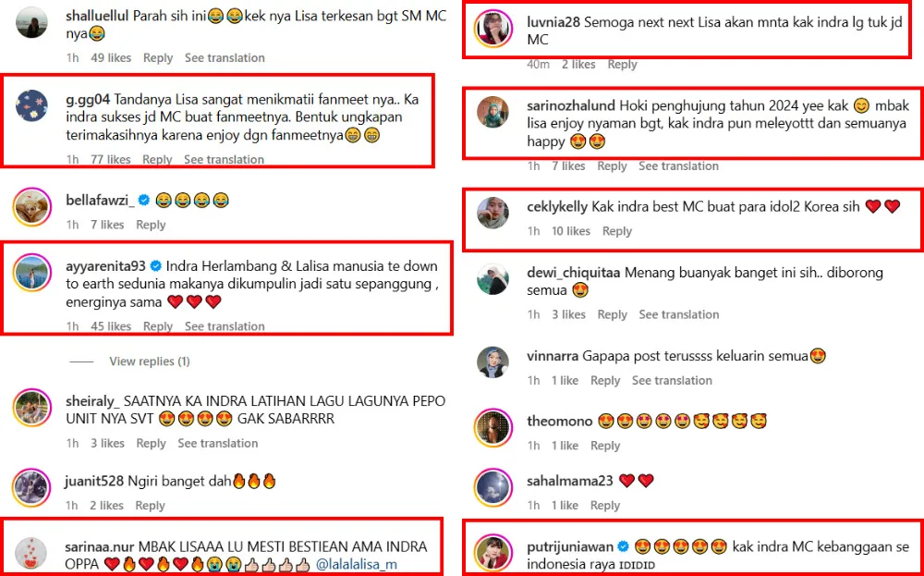Image resolution: width=924 pixels, height=576 pixels.
Task: Open theomono's profile avatar
Action: pos(493,427)
